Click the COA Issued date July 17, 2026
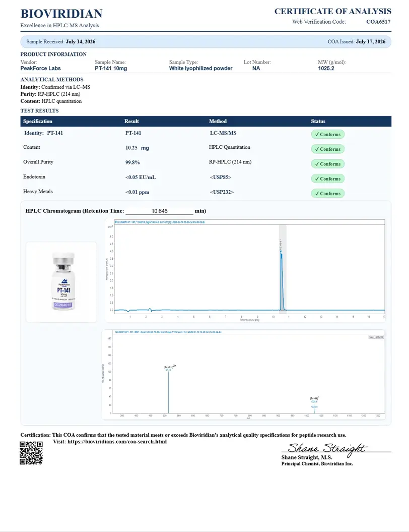The width and height of the screenshot is (409, 532). click(371, 41)
